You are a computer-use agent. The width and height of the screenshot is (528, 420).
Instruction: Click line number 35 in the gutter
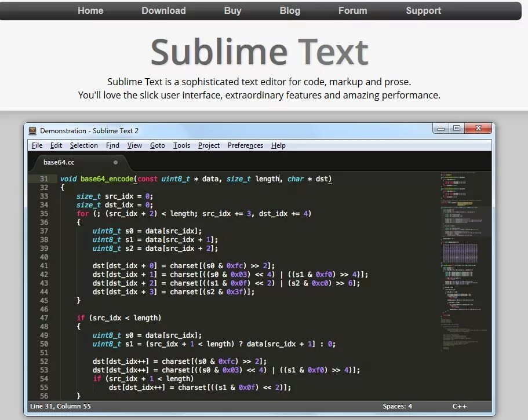tap(44, 214)
